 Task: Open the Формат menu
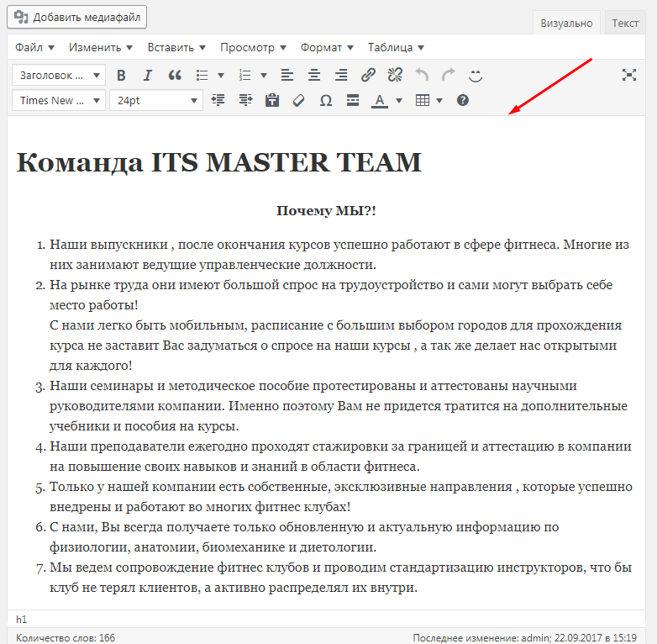327,47
